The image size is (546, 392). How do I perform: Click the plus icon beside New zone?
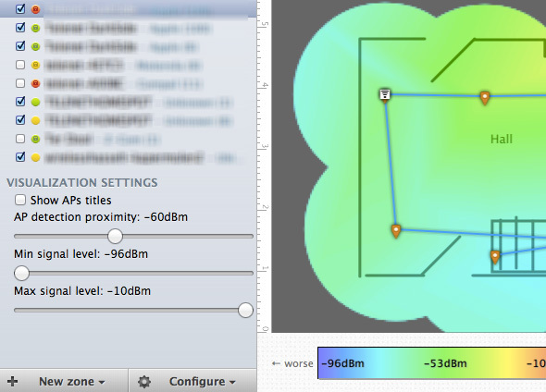coord(12,381)
